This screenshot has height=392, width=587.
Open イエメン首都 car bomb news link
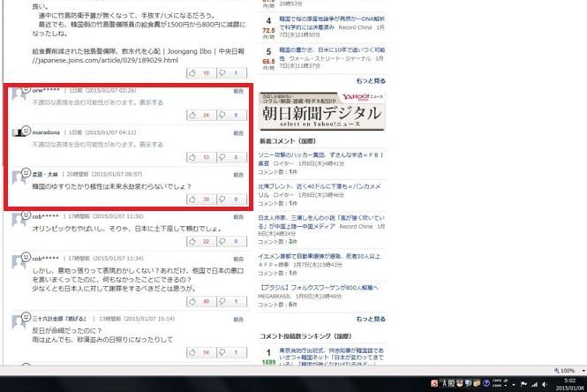[x=319, y=256]
